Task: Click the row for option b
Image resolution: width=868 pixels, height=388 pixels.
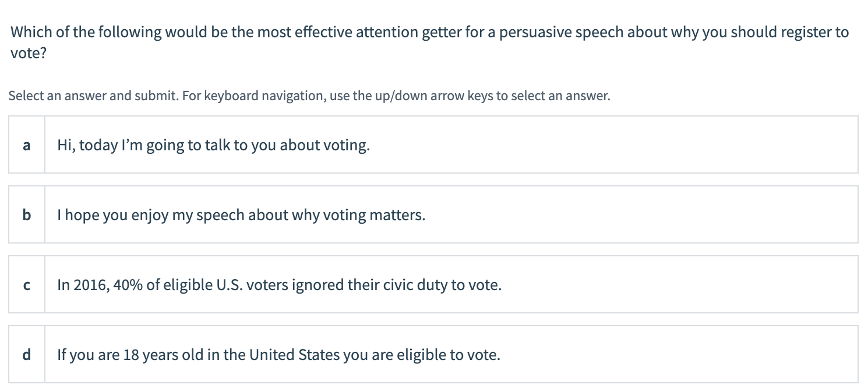Action: pos(434,214)
